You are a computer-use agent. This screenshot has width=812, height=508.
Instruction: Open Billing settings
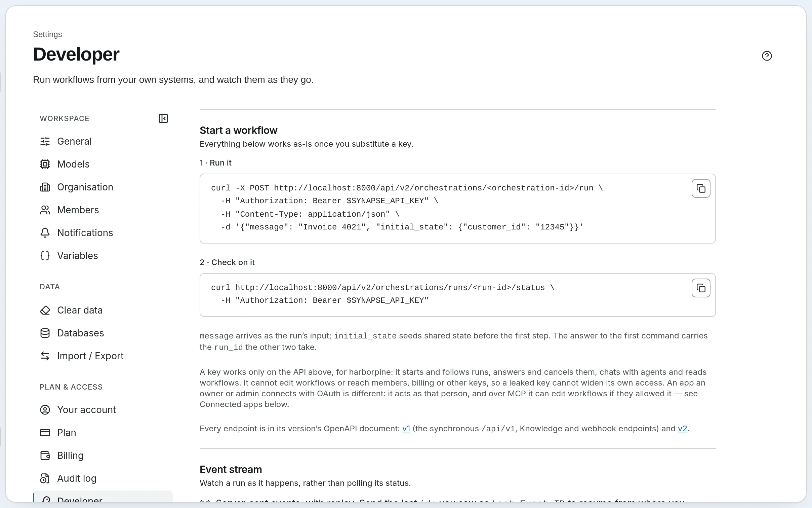coord(103,456)
